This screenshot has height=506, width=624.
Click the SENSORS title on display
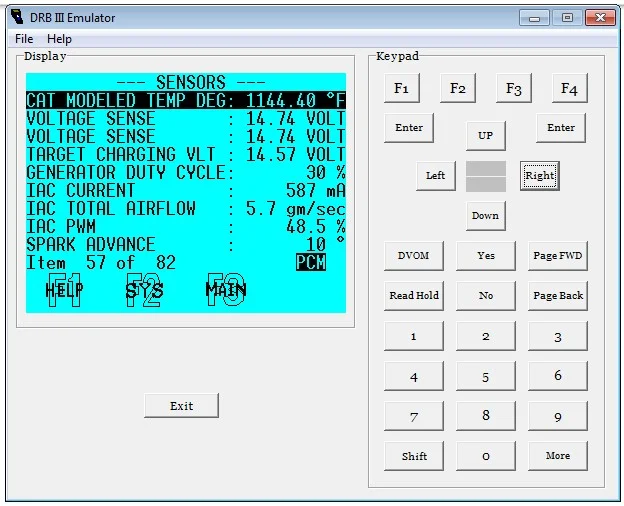(x=191, y=82)
